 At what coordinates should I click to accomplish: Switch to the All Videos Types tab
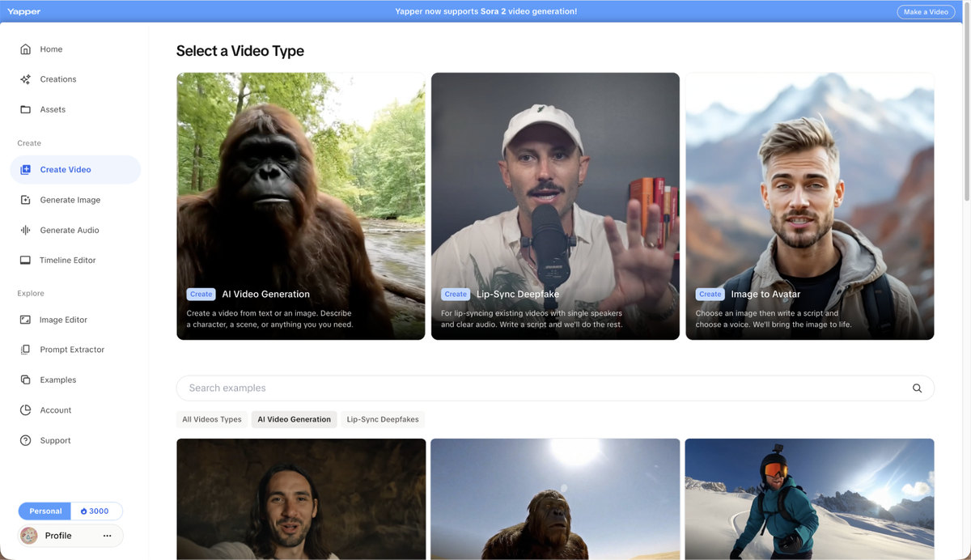(211, 419)
